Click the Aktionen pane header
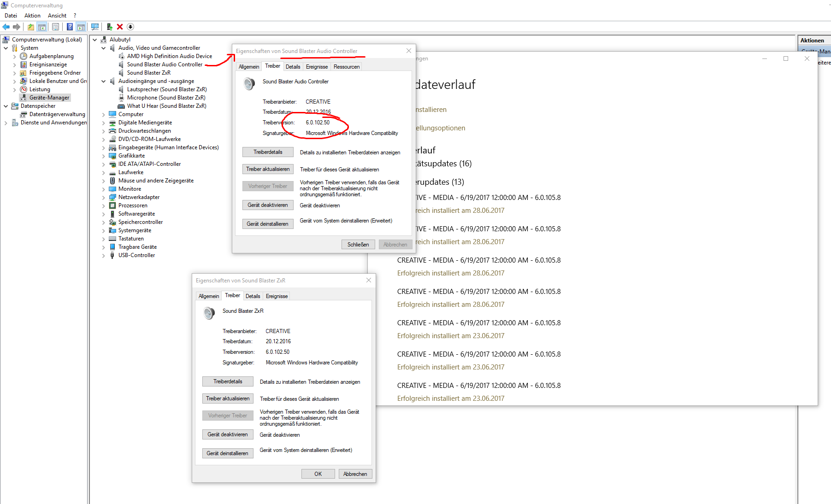Viewport: 831px width, 504px height. click(814, 41)
